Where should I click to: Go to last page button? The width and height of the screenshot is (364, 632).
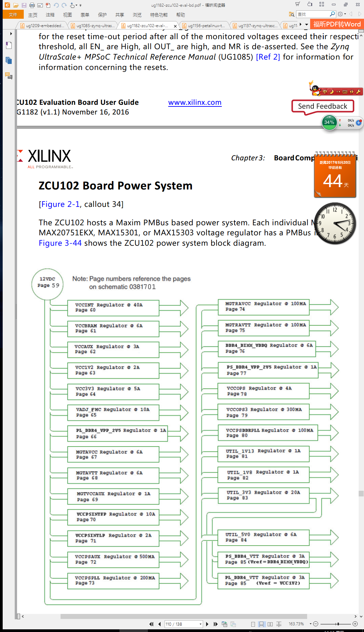215,624
